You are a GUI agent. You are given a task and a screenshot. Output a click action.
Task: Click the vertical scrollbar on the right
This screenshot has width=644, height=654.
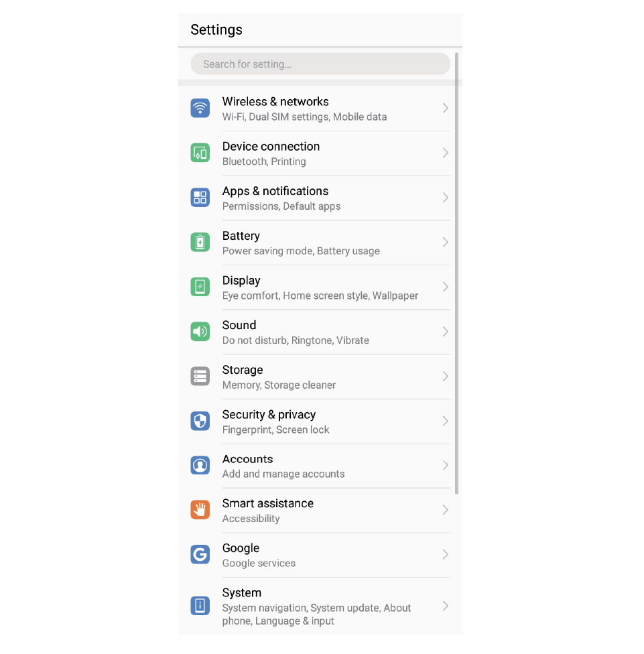click(x=457, y=273)
